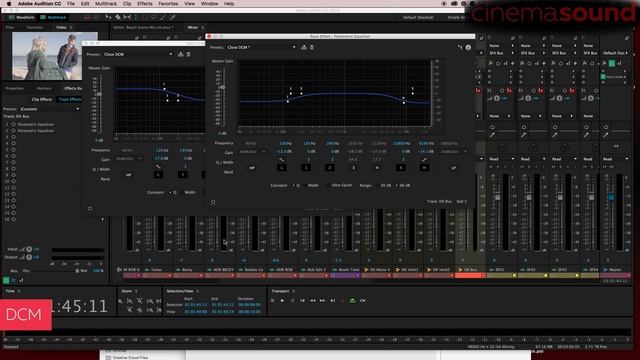Delete front EQ preset with trash icon
Viewport: 640px width, 360px height.
312,47
